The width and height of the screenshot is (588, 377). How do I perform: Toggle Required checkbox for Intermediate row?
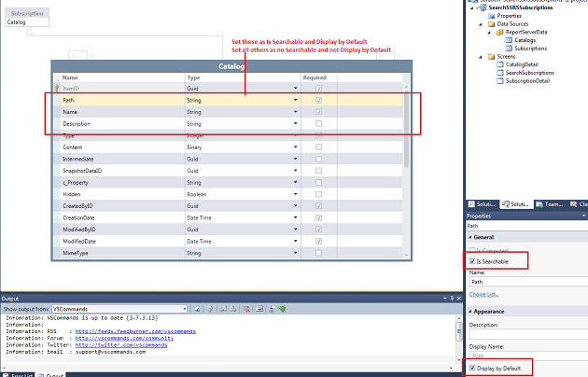click(319, 159)
